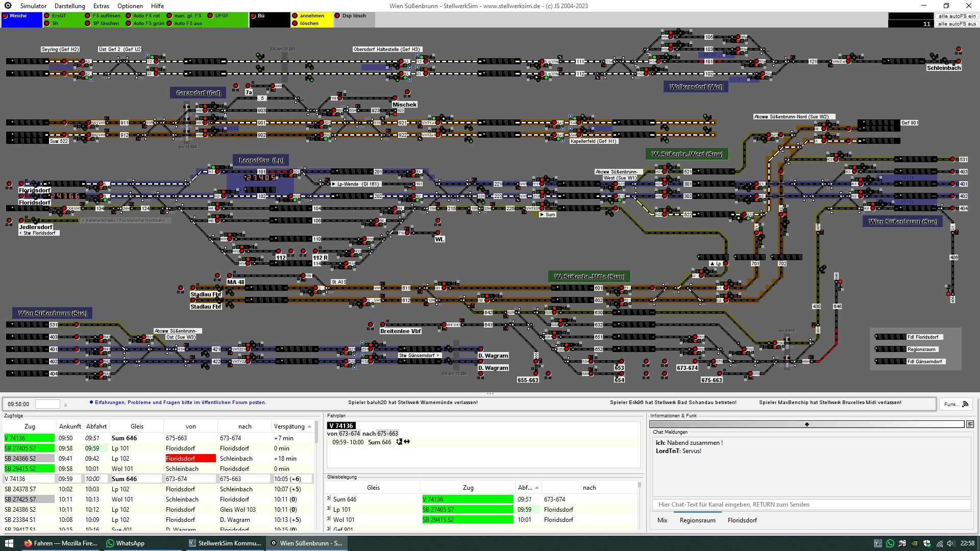
Task: Expand the Sum 646 row in Gleisbelegung
Action: coord(329,498)
